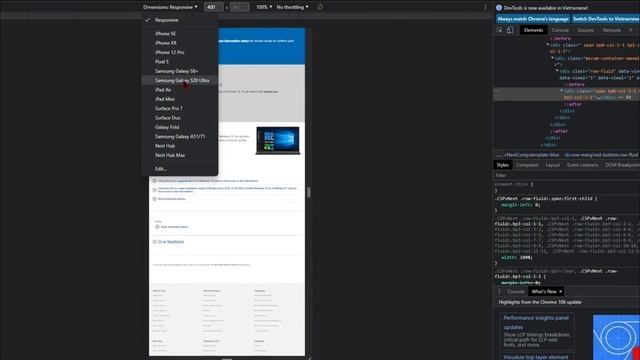Show more DevTools tabs chevron
This screenshot has width=640, height=360.
coord(631,30)
